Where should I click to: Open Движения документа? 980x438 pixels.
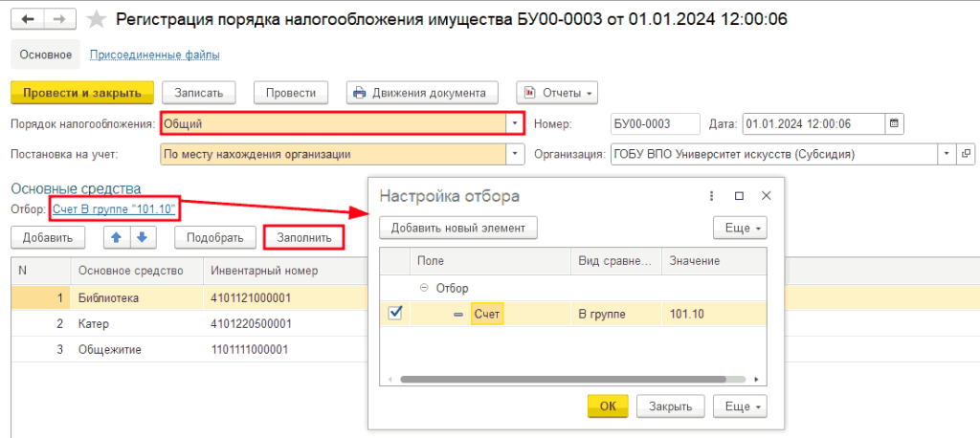coord(422,93)
